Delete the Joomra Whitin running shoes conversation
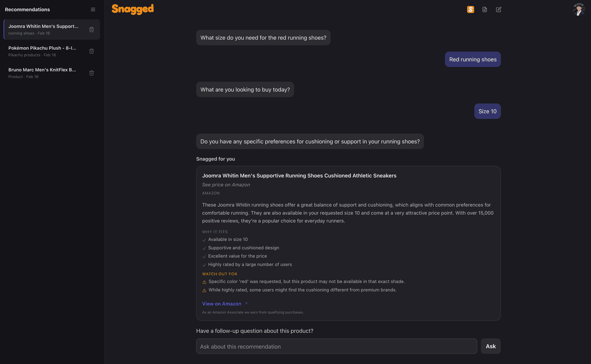 91,29
